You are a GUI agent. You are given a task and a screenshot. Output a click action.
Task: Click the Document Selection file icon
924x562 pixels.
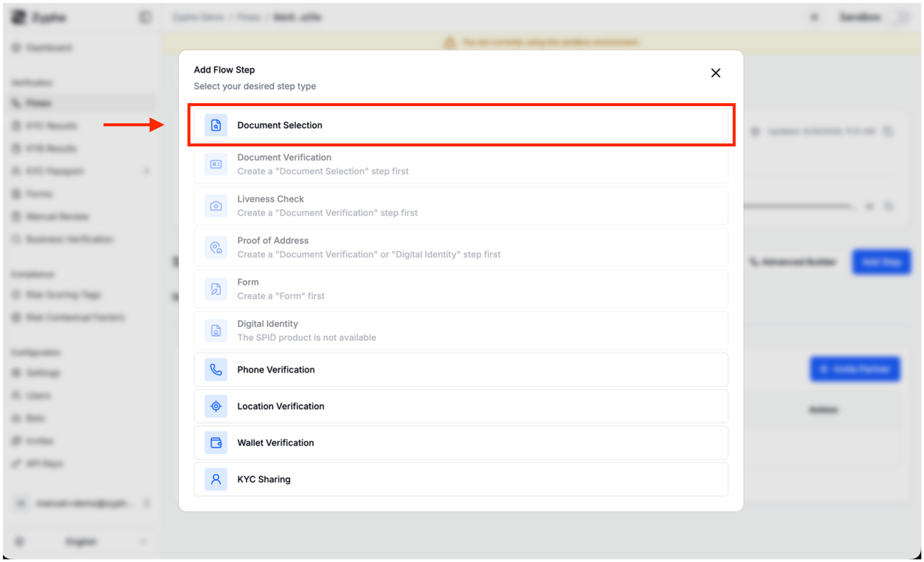pos(216,125)
